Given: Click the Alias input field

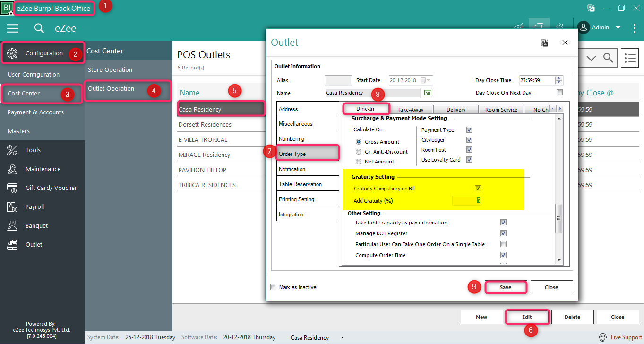Looking at the screenshot, I should coord(338,80).
